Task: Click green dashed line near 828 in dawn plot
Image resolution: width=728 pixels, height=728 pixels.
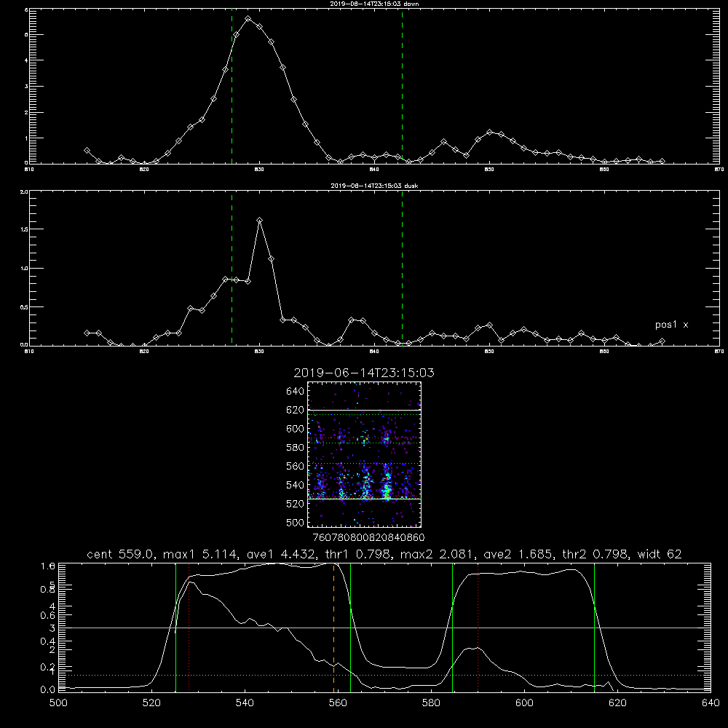Action: (x=232, y=87)
